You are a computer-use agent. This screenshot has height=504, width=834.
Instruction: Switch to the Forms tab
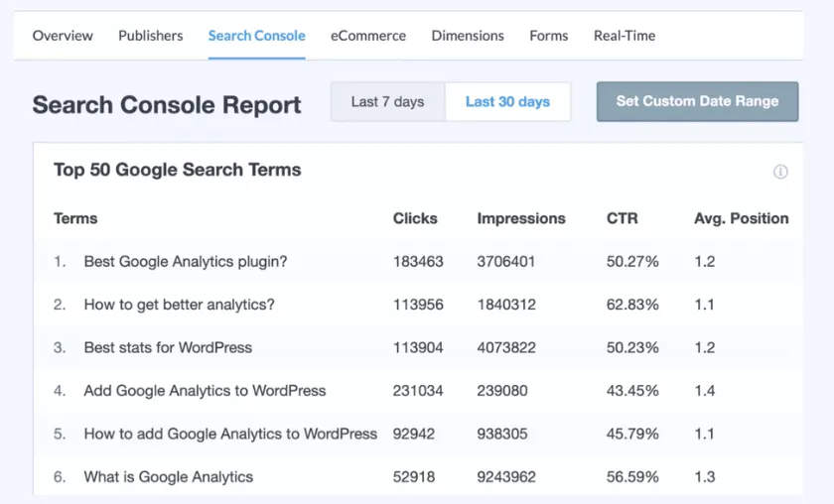pos(549,36)
